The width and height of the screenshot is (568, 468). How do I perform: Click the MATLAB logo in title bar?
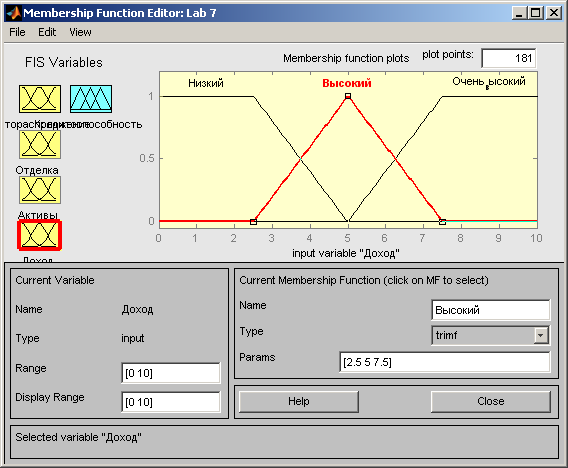tap(13, 13)
